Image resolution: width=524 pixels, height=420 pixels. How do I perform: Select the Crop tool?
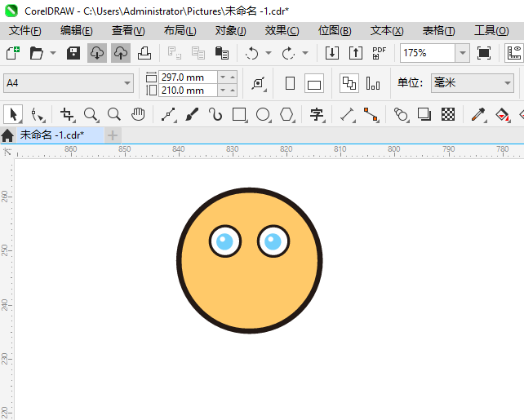pos(67,114)
